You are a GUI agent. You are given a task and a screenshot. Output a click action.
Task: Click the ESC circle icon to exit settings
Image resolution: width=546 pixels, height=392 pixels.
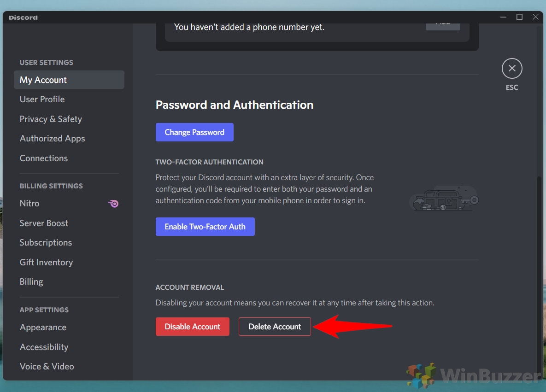(512, 68)
